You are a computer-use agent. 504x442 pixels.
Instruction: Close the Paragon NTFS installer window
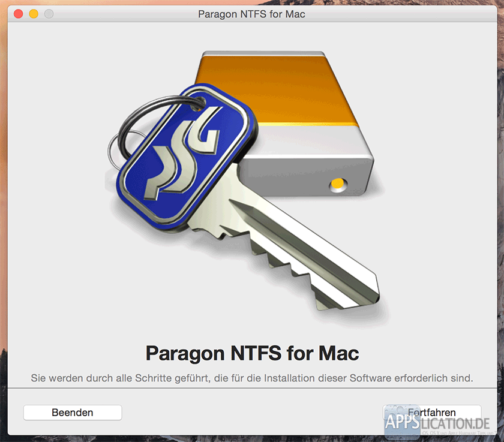(x=19, y=14)
